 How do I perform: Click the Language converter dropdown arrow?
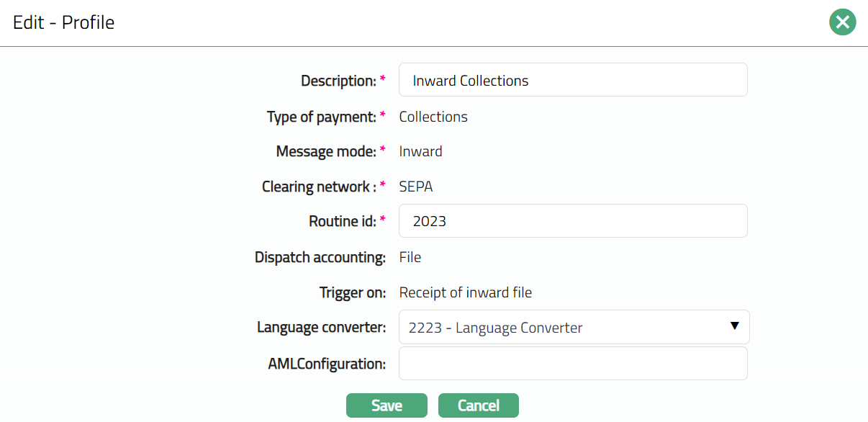[734, 326]
